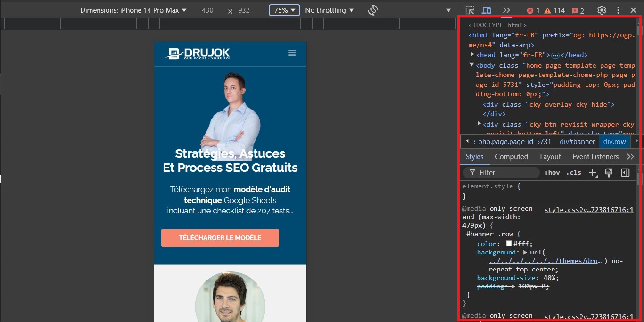This screenshot has height=322, width=644.
Task: Open DevTools settings gear
Action: pos(602,10)
